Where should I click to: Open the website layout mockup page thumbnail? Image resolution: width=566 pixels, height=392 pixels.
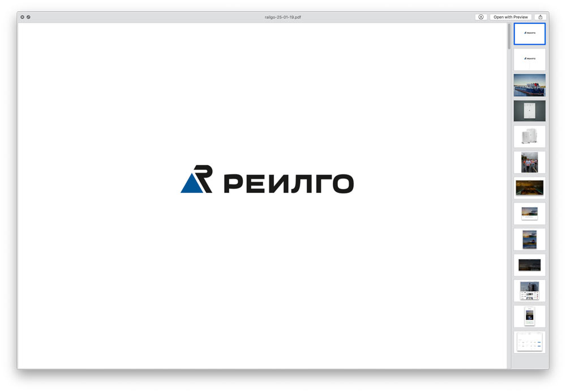coord(529,291)
